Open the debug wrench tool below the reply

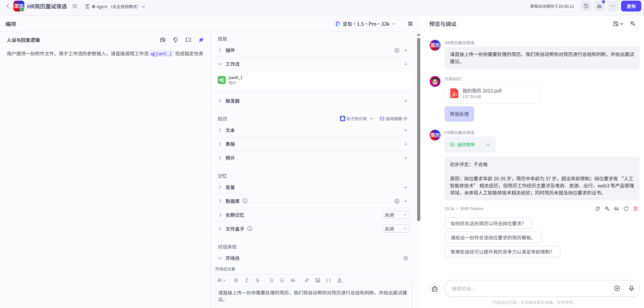pyautogui.click(x=607, y=208)
